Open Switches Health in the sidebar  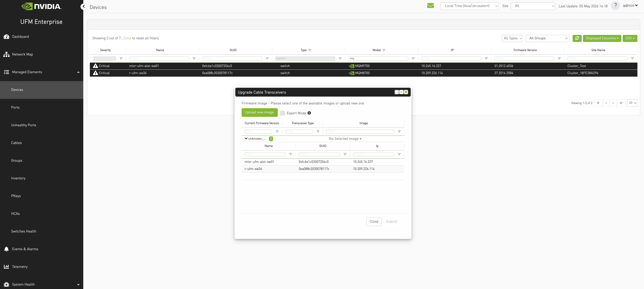pyautogui.click(x=24, y=231)
